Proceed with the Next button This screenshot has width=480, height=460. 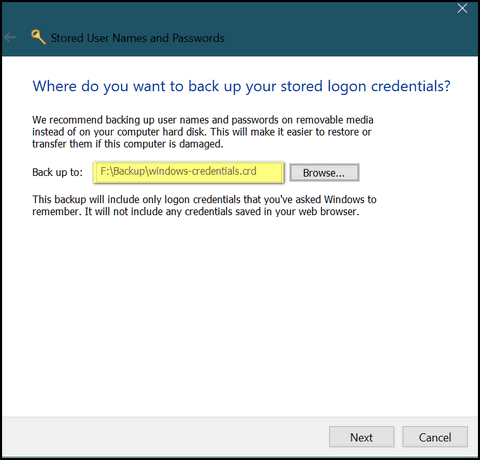(362, 437)
